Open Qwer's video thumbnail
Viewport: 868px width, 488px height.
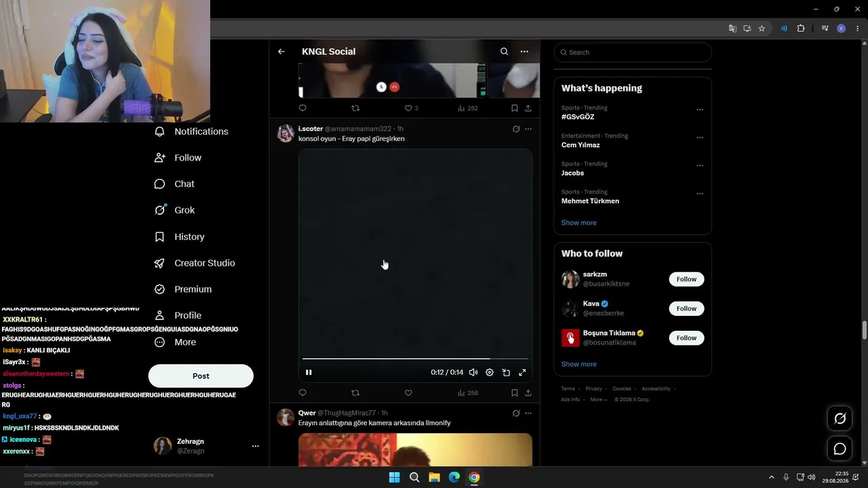click(x=415, y=449)
